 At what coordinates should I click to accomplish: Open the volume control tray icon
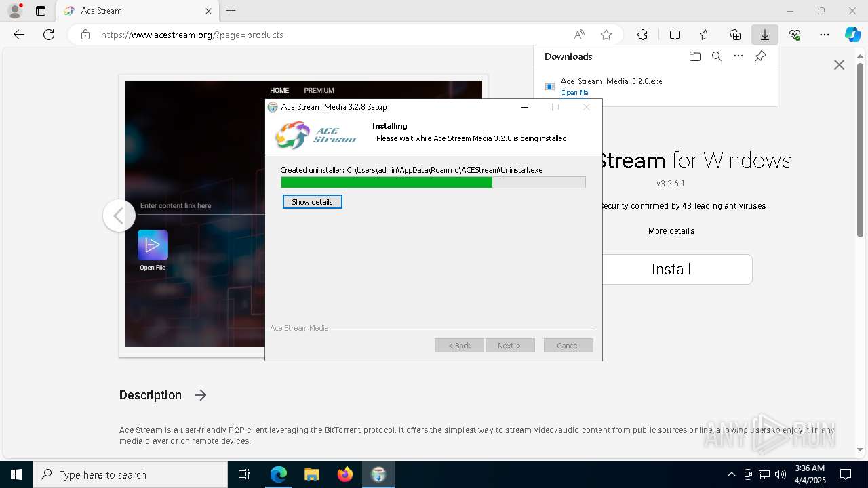pyautogui.click(x=781, y=474)
